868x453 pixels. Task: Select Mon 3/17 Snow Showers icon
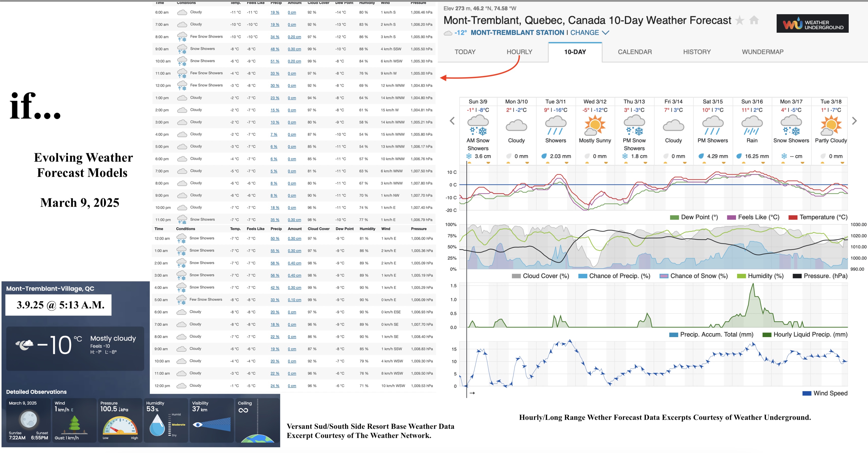(x=791, y=125)
